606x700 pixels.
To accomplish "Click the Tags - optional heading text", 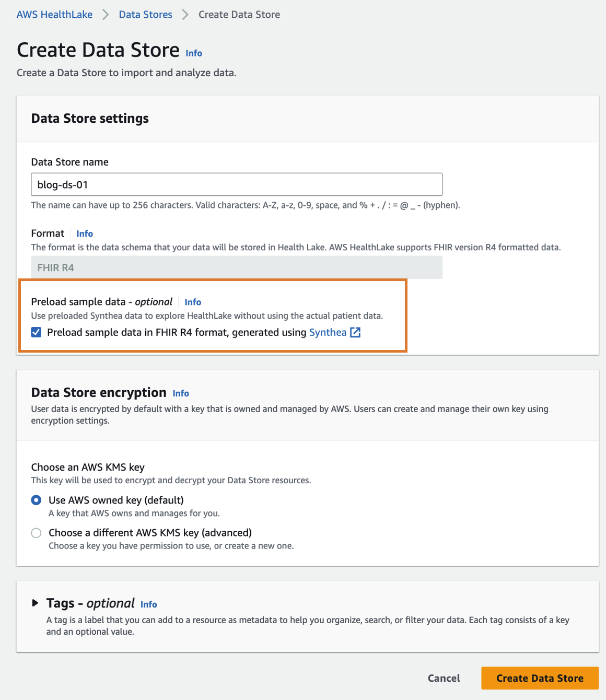I will coord(90,603).
